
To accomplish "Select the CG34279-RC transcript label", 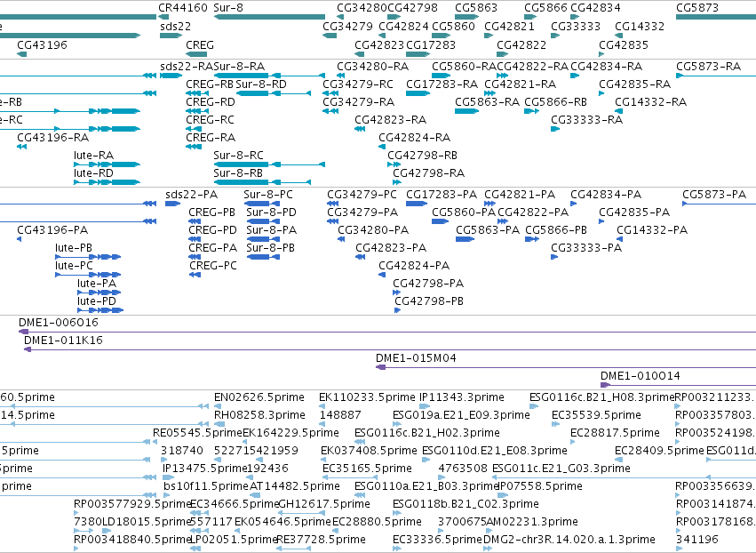I will click(358, 84).
